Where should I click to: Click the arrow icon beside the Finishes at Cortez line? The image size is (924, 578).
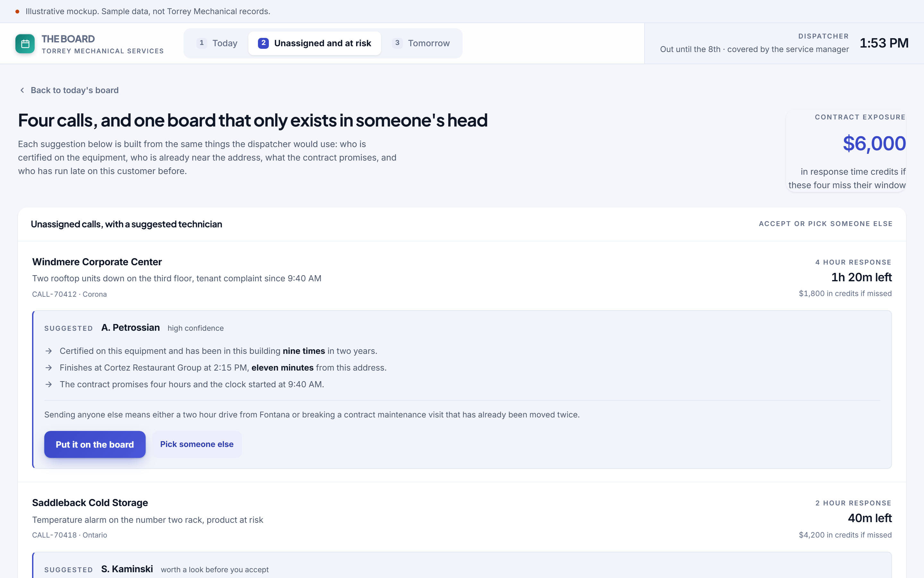click(x=48, y=368)
